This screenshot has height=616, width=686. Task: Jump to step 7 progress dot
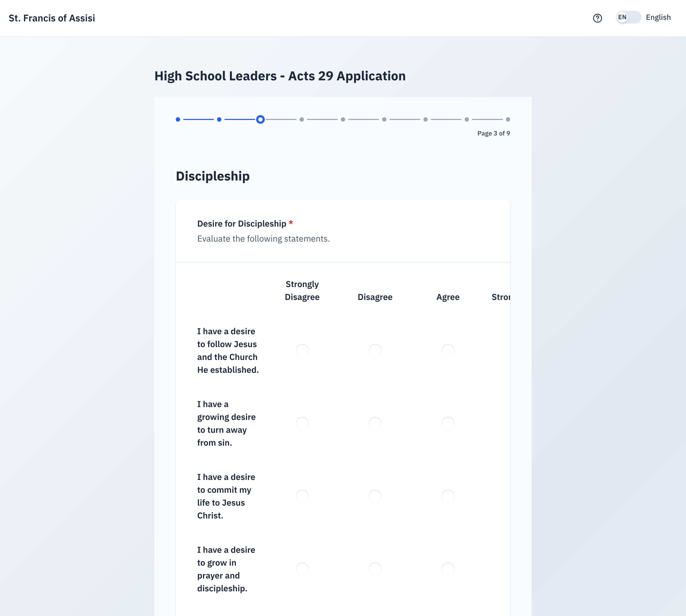point(425,119)
